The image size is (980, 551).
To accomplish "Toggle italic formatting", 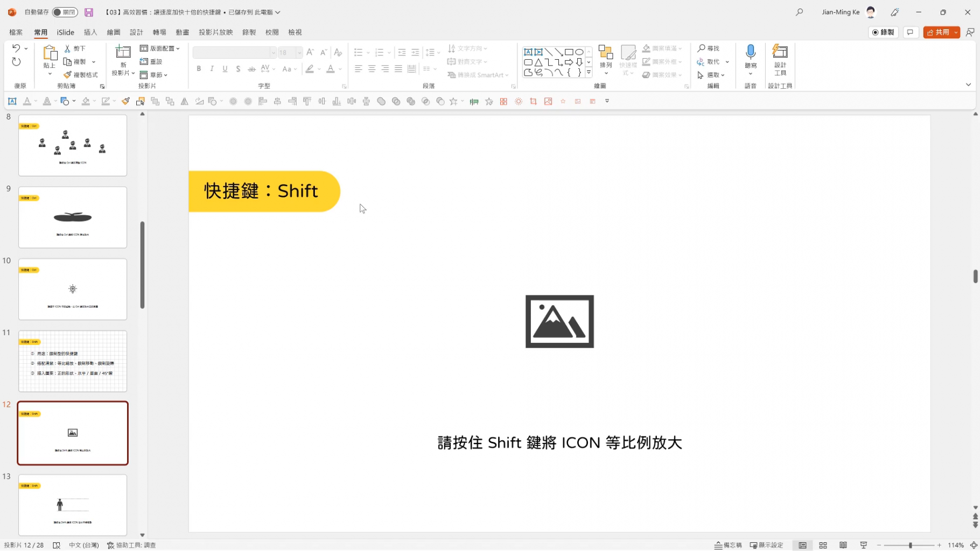I will [x=212, y=68].
